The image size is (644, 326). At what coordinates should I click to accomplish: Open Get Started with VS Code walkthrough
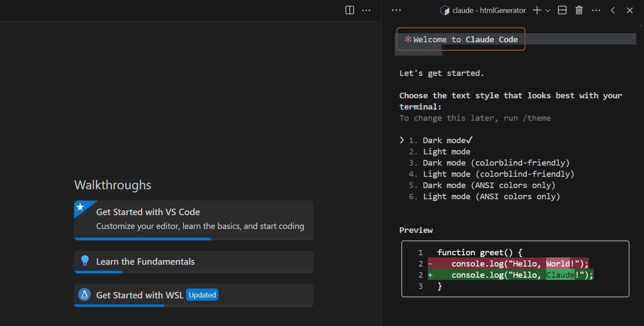click(193, 220)
